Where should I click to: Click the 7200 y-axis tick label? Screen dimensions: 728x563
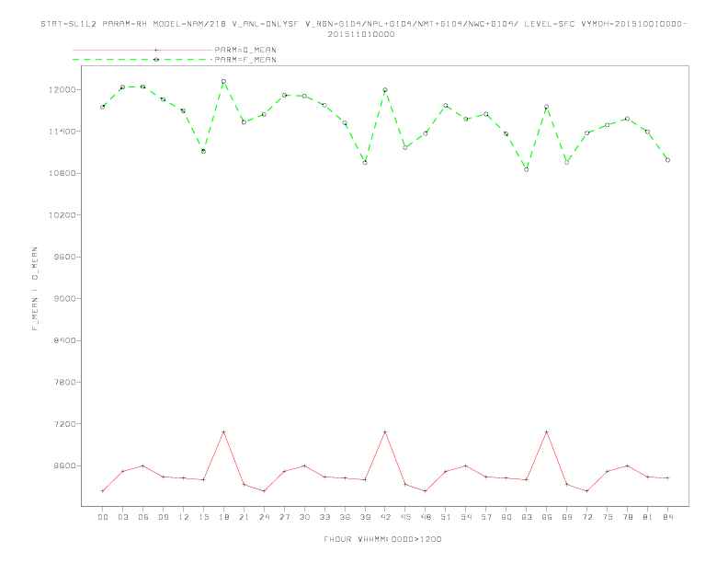(64, 424)
